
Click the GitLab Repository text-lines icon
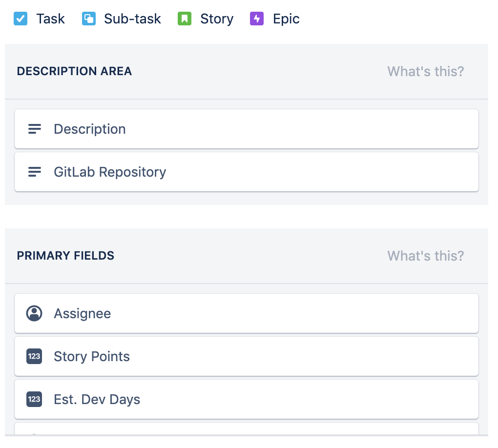[34, 172]
